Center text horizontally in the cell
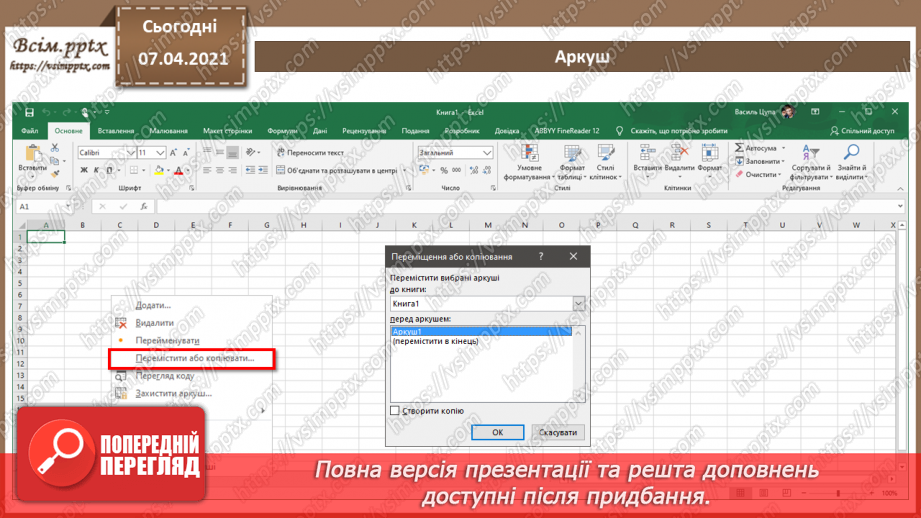The width and height of the screenshot is (921, 518). coord(220,170)
